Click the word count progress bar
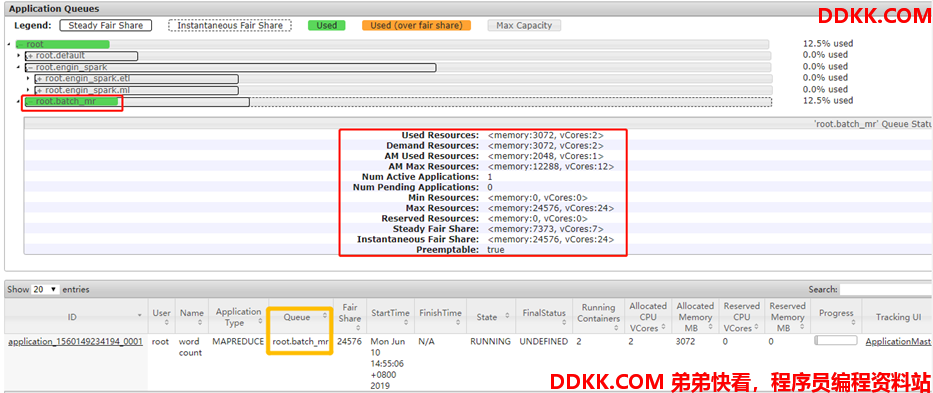Screen dimensions: 933x393 [x=835, y=341]
